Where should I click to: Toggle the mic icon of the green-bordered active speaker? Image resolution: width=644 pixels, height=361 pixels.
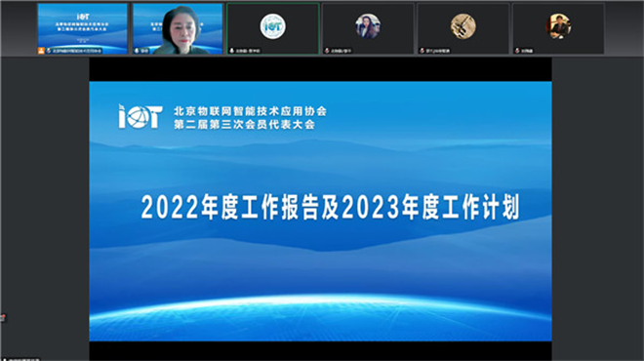click(231, 51)
